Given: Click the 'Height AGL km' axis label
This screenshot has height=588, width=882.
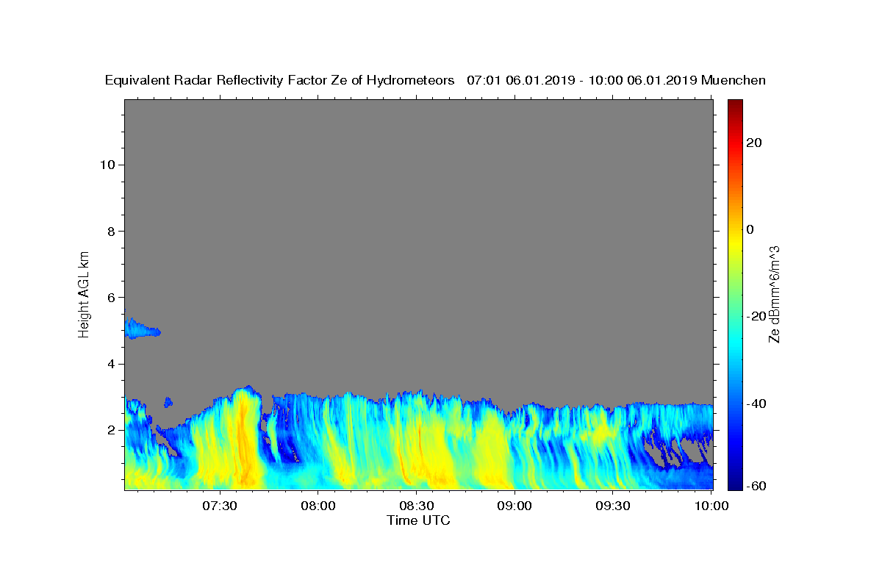Looking at the screenshot, I should pos(84,293).
